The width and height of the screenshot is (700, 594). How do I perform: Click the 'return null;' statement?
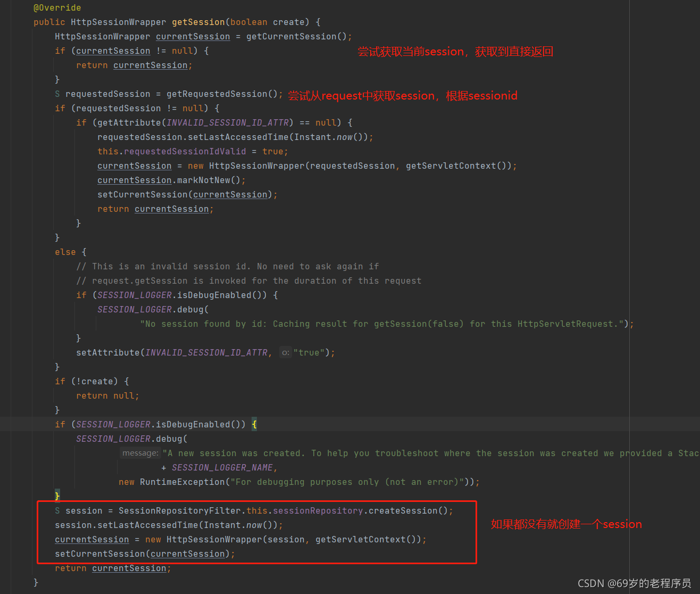(x=108, y=395)
